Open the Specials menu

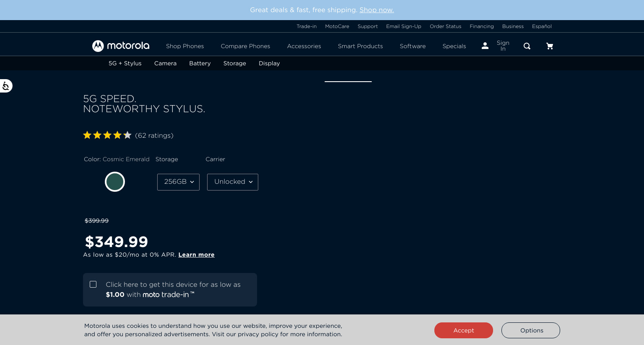coord(454,46)
